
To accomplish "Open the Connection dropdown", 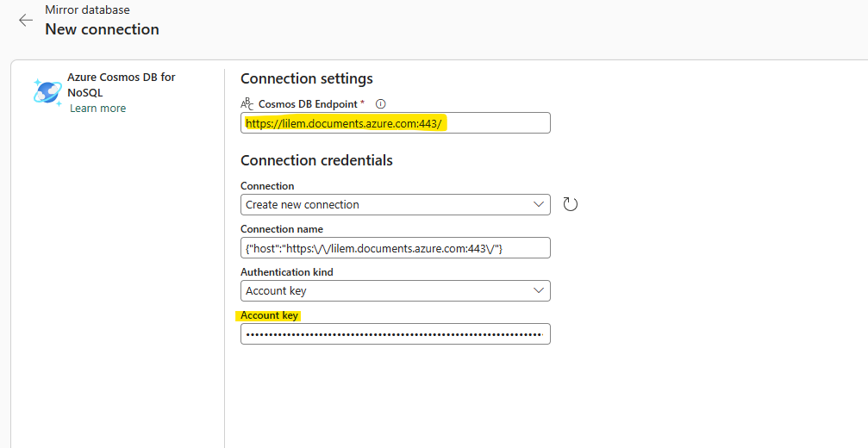I will click(396, 205).
